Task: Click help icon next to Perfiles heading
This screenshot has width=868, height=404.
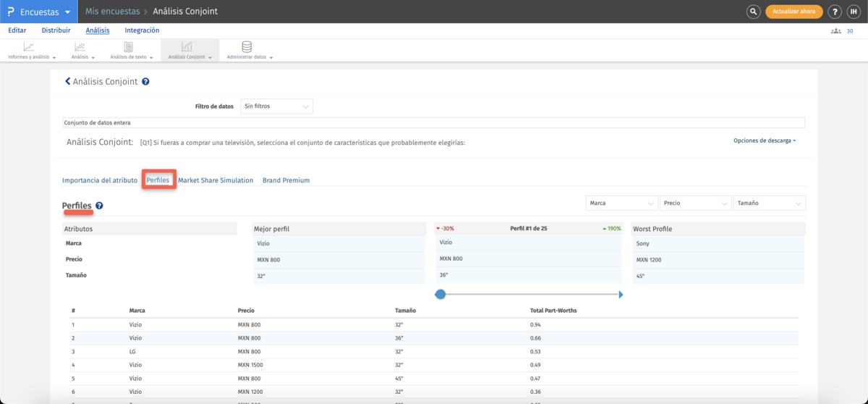Action: pos(99,206)
